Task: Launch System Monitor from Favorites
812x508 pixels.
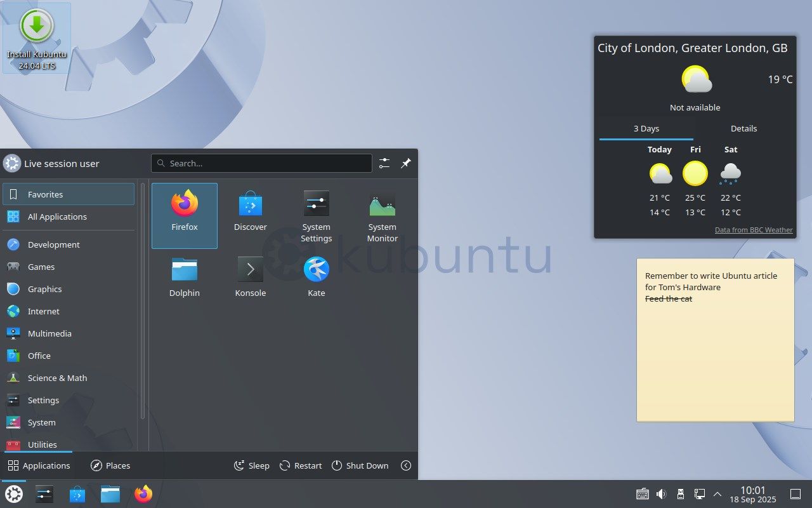Action: coord(383,216)
